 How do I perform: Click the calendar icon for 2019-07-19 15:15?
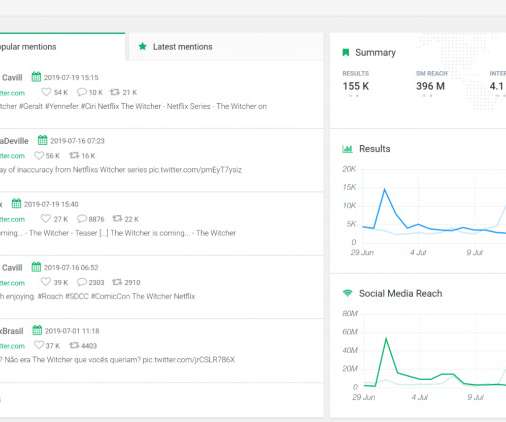pos(36,77)
